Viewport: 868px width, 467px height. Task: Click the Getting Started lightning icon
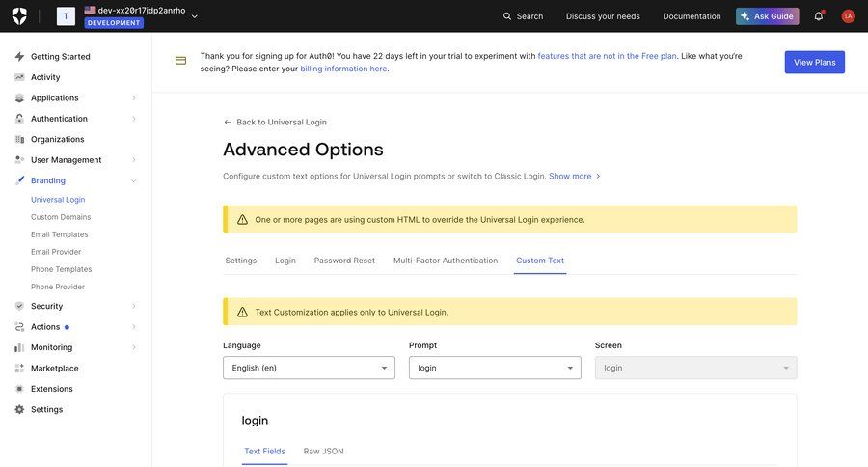point(19,57)
